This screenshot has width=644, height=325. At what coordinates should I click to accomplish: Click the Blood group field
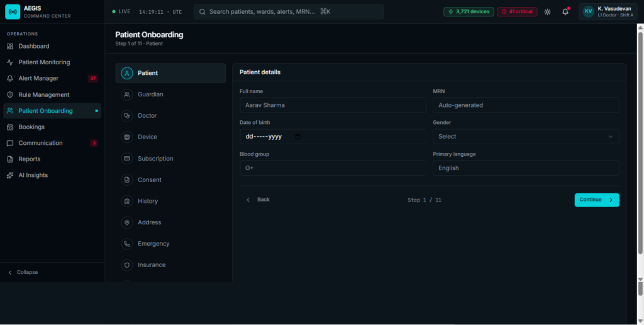pos(333,168)
